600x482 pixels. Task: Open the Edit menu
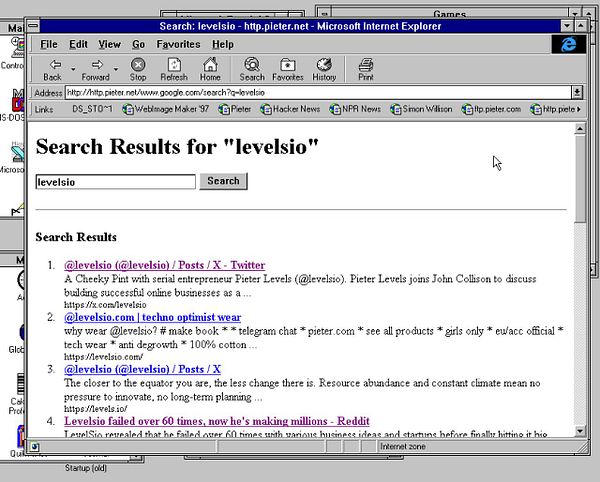point(78,44)
